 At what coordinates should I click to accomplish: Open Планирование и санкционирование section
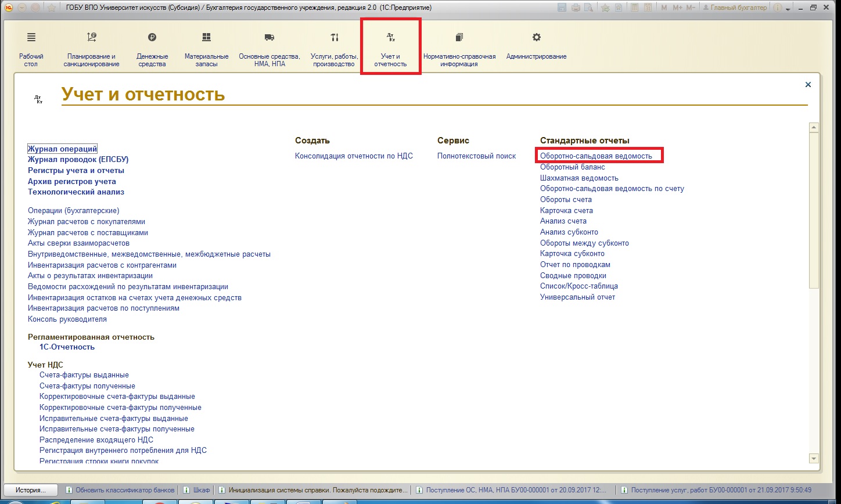91,50
